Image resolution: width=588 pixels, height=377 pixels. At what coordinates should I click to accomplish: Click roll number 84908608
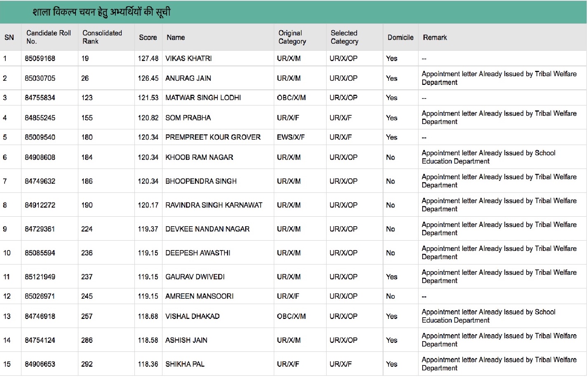coord(40,157)
